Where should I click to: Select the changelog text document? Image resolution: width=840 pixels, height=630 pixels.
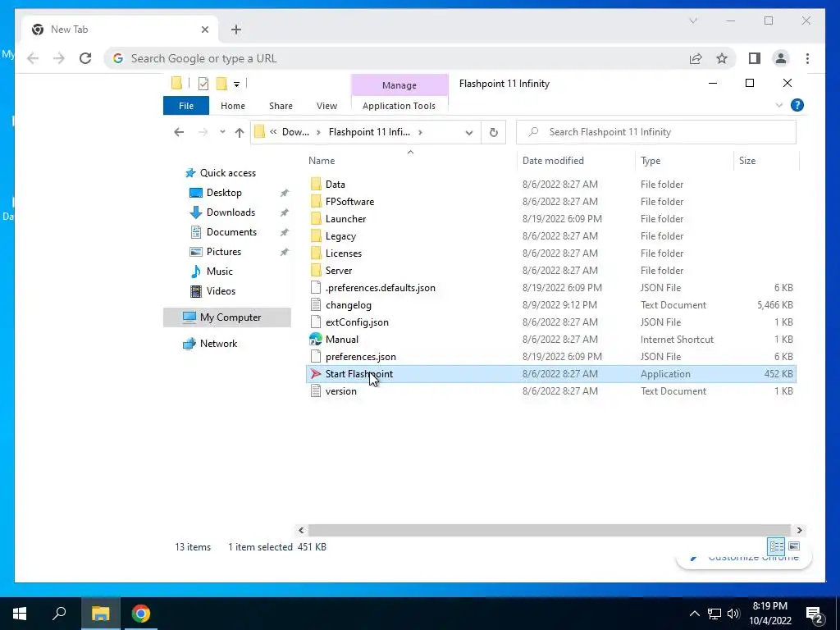(x=348, y=305)
